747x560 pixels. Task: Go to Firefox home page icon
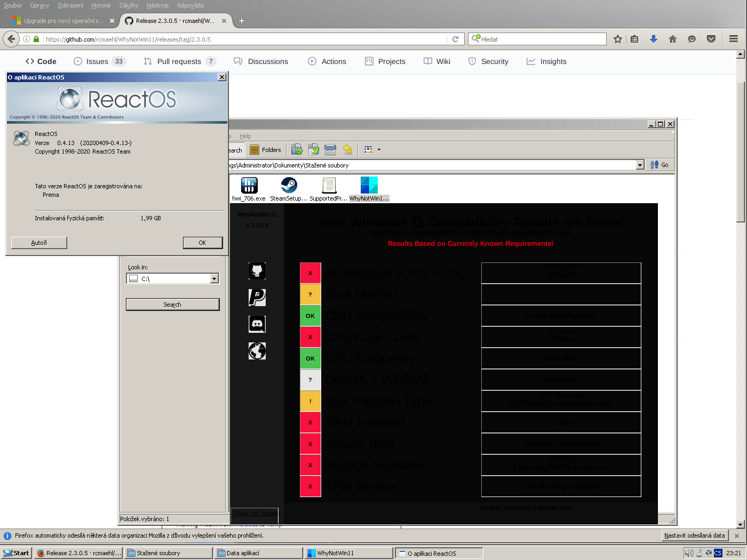click(x=672, y=39)
